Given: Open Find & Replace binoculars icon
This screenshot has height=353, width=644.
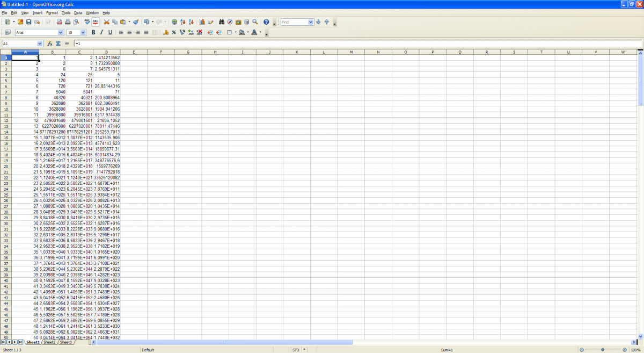Looking at the screenshot, I should coord(221,22).
